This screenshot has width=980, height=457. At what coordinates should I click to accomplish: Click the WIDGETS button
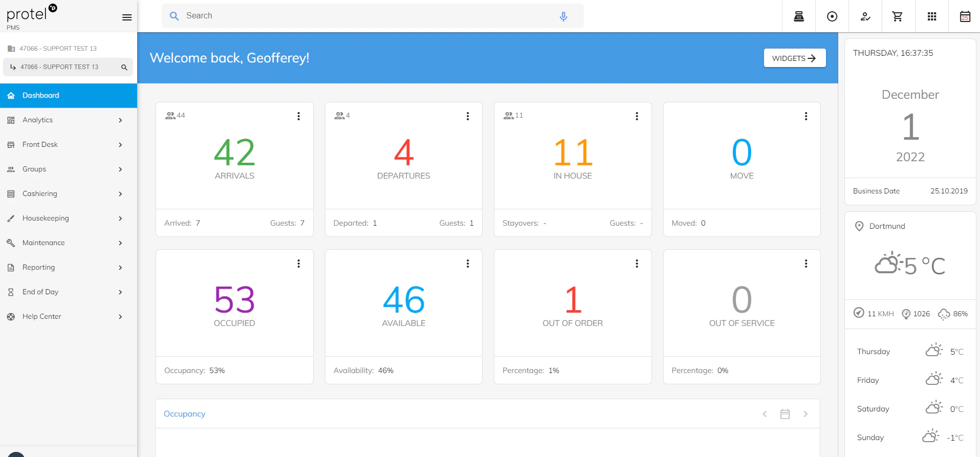794,58
